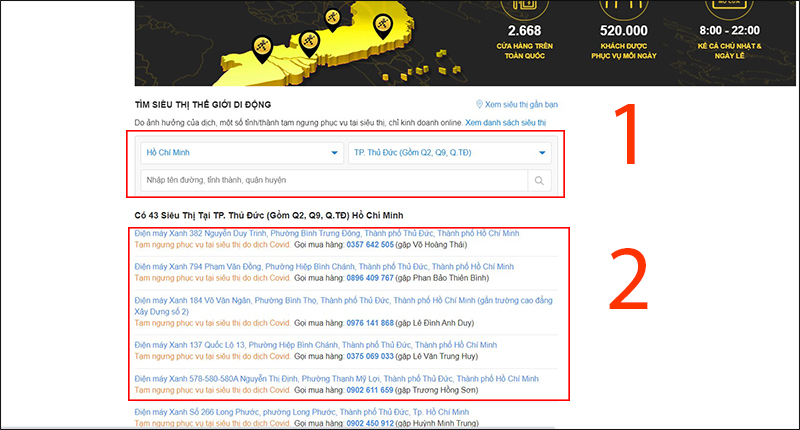Screen dimensions: 800x430
Task: Open store link 794 Phạm Văn Đồng
Action: click(x=324, y=266)
